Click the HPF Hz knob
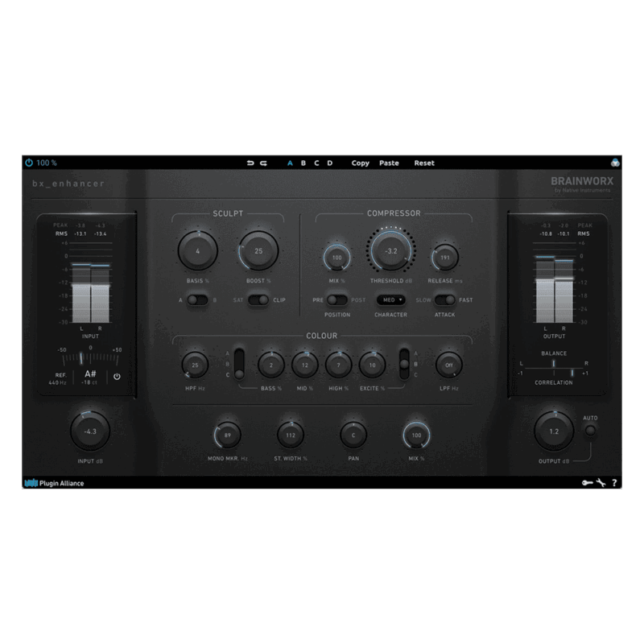Image resolution: width=644 pixels, height=644 pixels. [x=195, y=365]
